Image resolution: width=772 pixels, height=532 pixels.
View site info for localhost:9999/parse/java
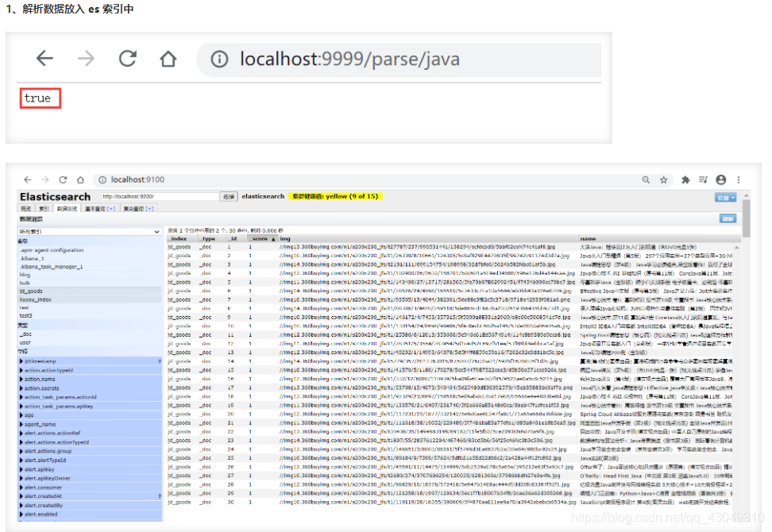click(x=219, y=60)
